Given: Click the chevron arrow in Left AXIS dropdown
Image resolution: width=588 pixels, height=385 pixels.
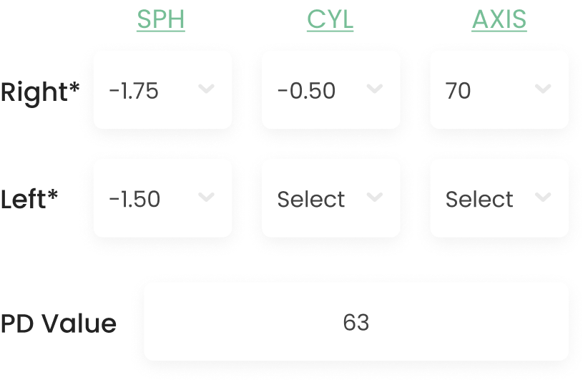Looking at the screenshot, I should 543,197.
